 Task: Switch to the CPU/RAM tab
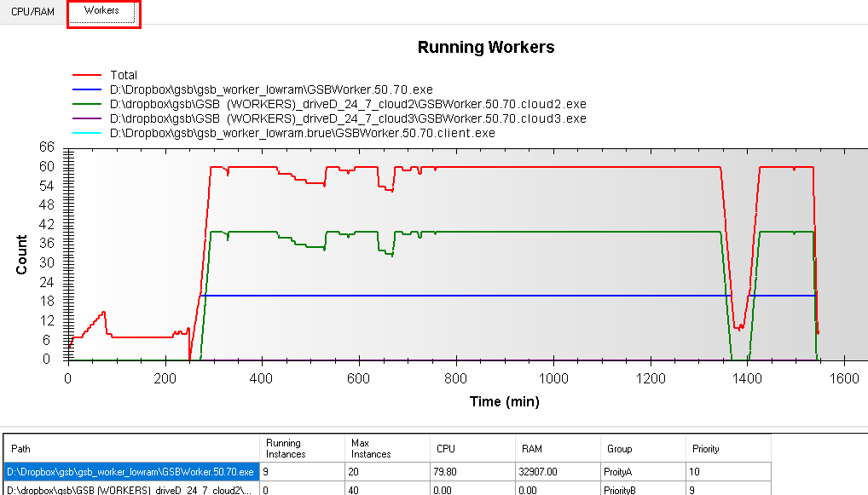coord(32,11)
